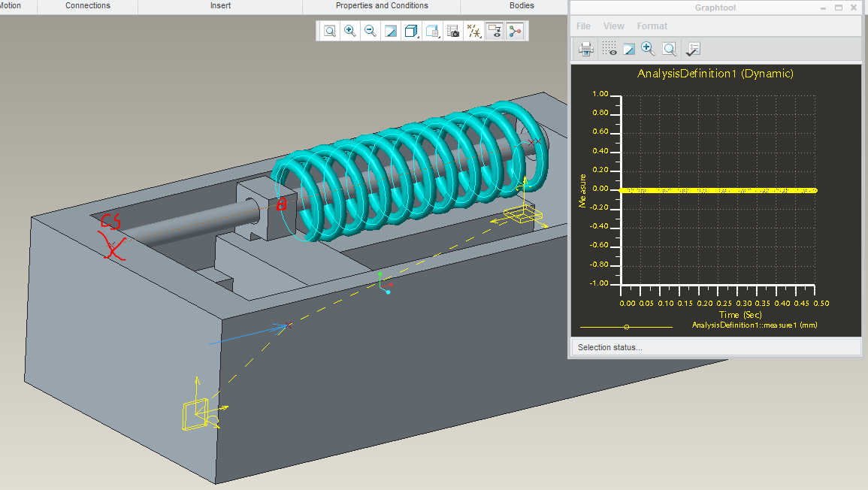Toggle the grid visibility icon in Graphtool
Image resolution: width=868 pixels, height=490 pixels.
point(609,49)
